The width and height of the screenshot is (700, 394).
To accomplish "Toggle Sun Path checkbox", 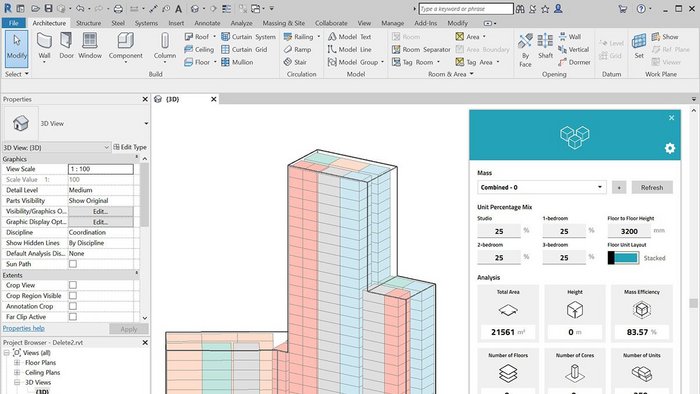I will pos(73,264).
